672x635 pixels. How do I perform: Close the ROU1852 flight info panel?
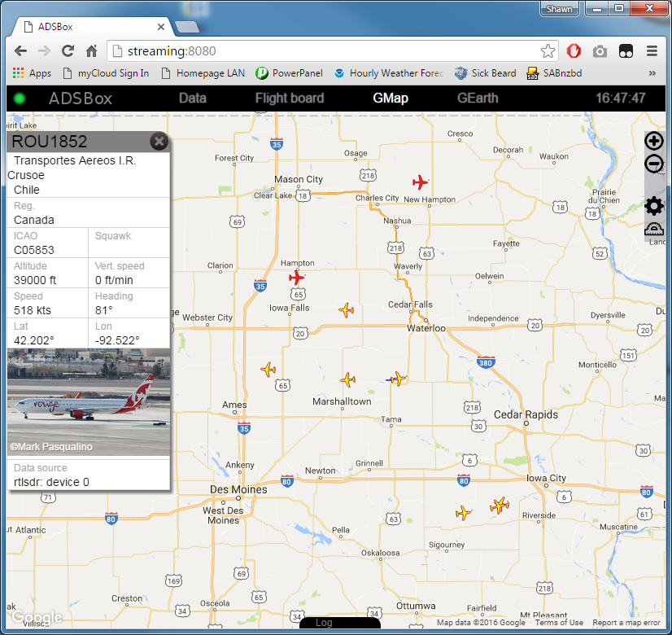point(159,142)
